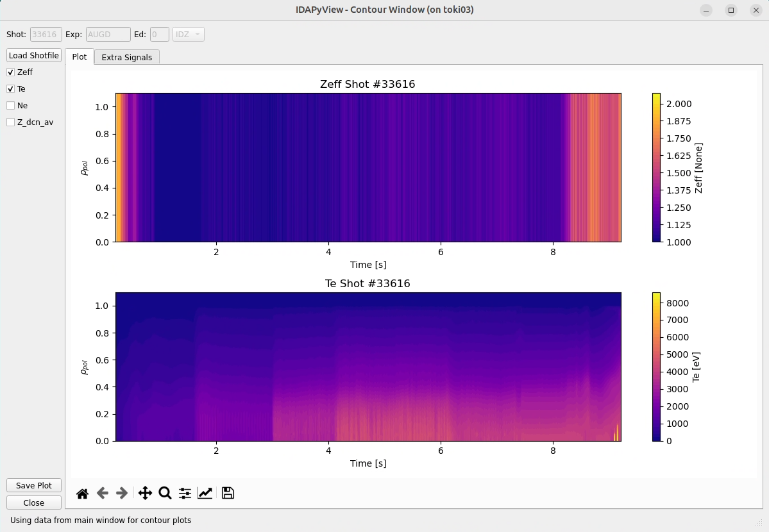Toggle the Z_dcn_av signal on

point(10,122)
